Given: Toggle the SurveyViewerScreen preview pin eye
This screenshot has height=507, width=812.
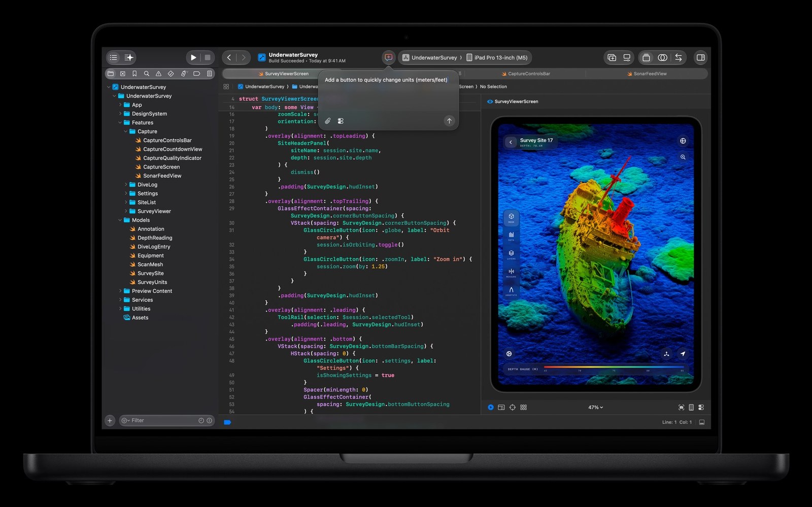Looking at the screenshot, I should click(490, 102).
